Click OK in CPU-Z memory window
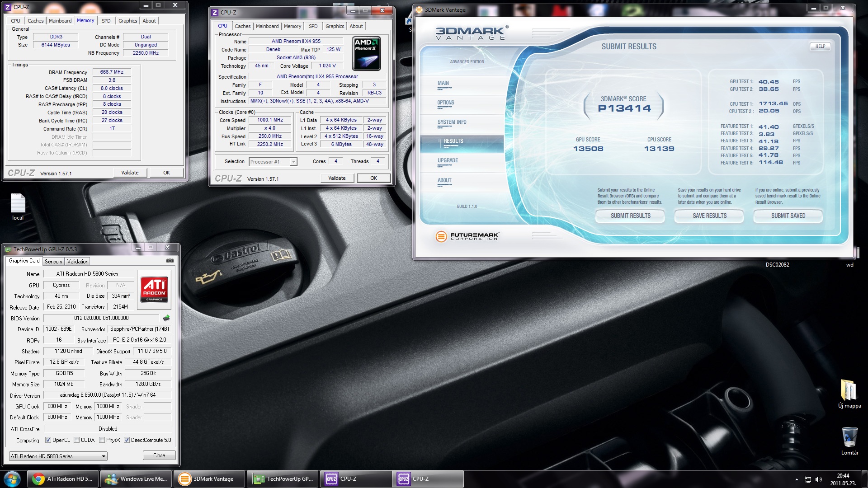Viewport: 868px width, 488px height. (x=166, y=173)
